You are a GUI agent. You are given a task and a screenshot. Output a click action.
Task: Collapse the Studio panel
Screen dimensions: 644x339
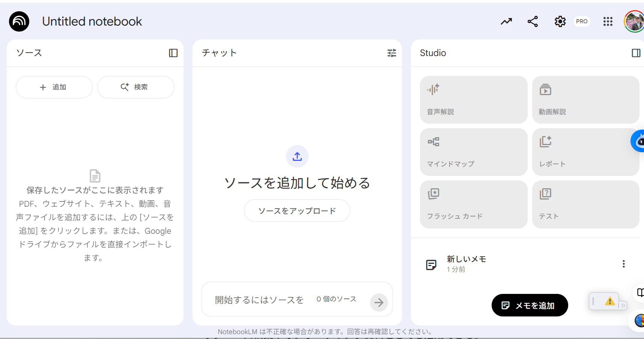[636, 53]
